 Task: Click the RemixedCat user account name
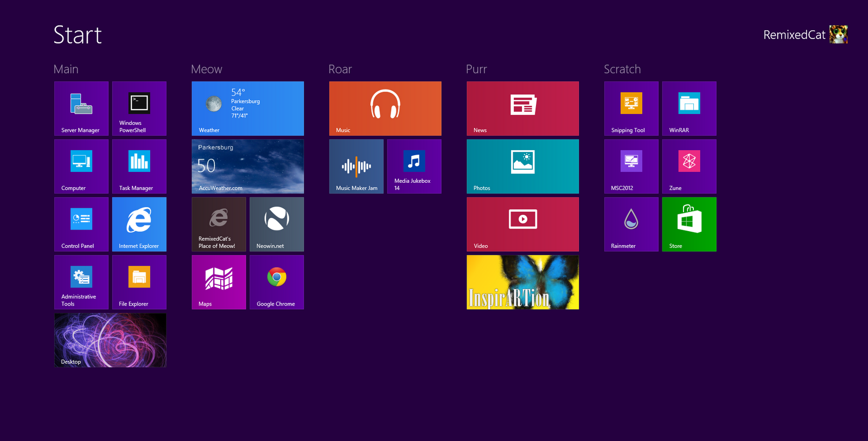click(x=794, y=35)
